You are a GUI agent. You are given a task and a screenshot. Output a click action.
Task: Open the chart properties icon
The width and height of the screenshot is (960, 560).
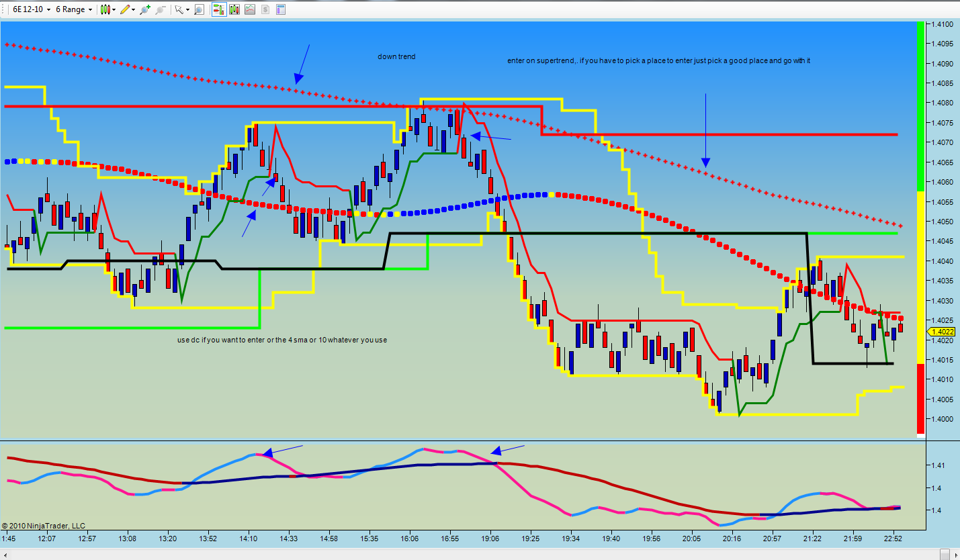pyautogui.click(x=281, y=9)
